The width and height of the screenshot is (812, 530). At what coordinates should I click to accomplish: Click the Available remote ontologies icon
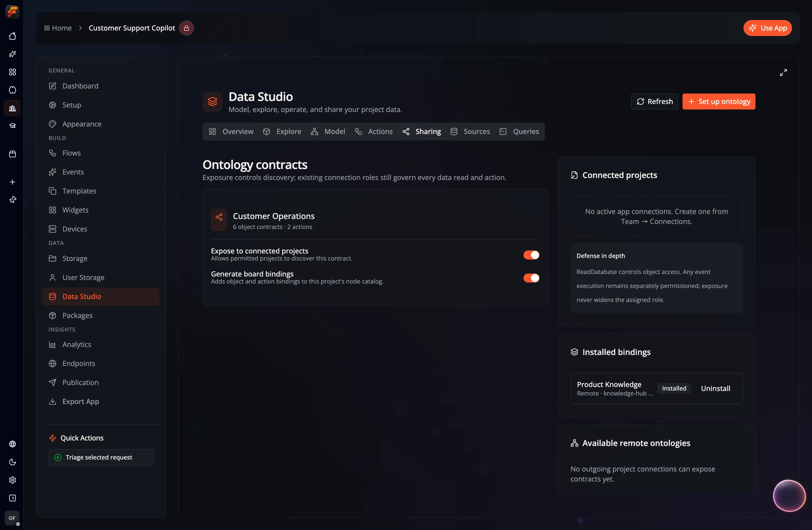click(x=574, y=443)
